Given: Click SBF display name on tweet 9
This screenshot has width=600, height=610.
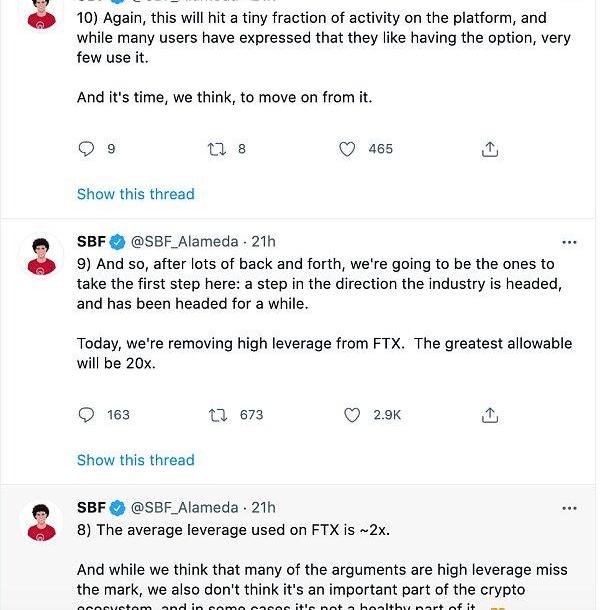Looking at the screenshot, I should click(x=91, y=241).
